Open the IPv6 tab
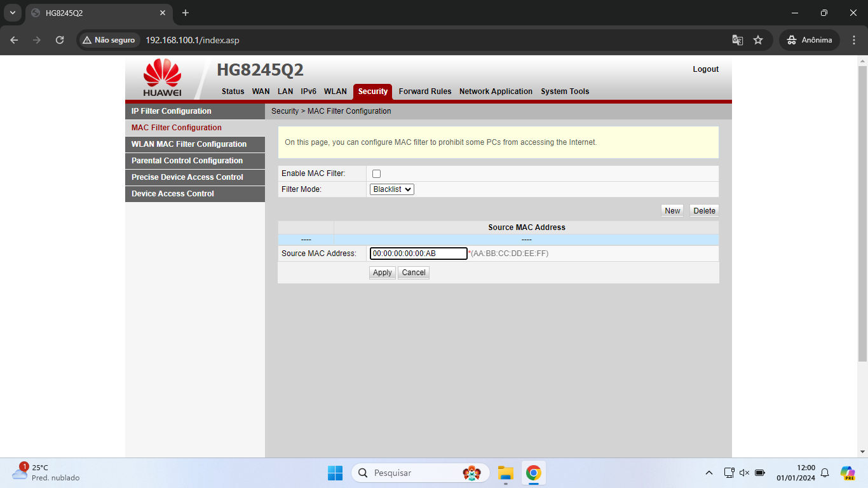Viewport: 868px width, 488px height. pyautogui.click(x=309, y=91)
